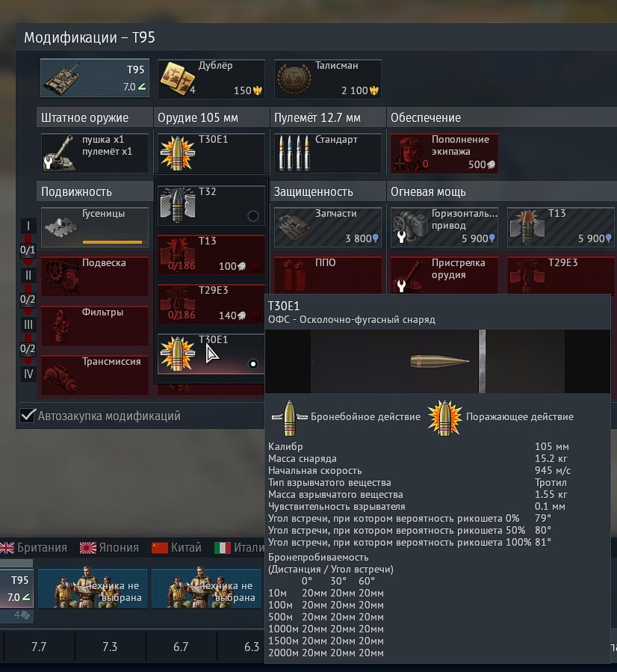
Task: Select the T13 modification under Огневая мощь
Action: (561, 227)
